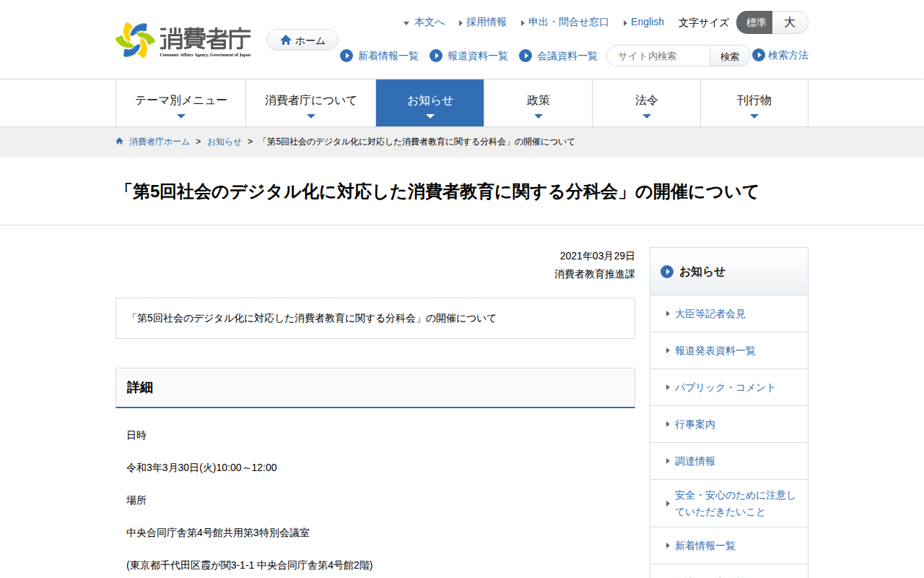The image size is (924, 578).
Task: Click the blue arrow icon beside 新着情報一覧 in the header
Action: click(346, 56)
